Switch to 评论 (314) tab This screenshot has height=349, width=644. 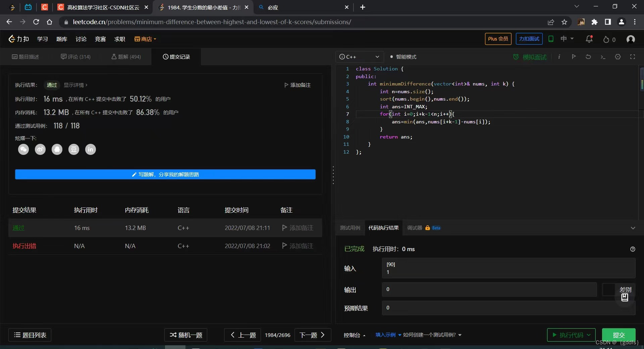76,57
